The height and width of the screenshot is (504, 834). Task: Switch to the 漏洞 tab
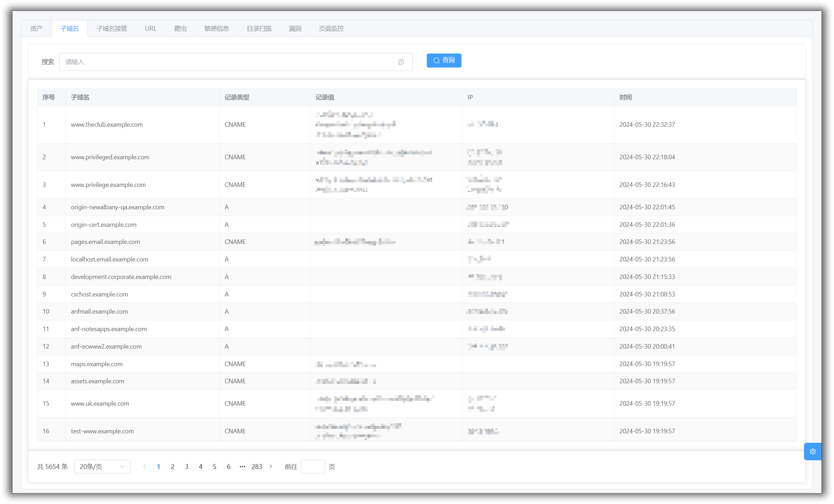click(295, 28)
